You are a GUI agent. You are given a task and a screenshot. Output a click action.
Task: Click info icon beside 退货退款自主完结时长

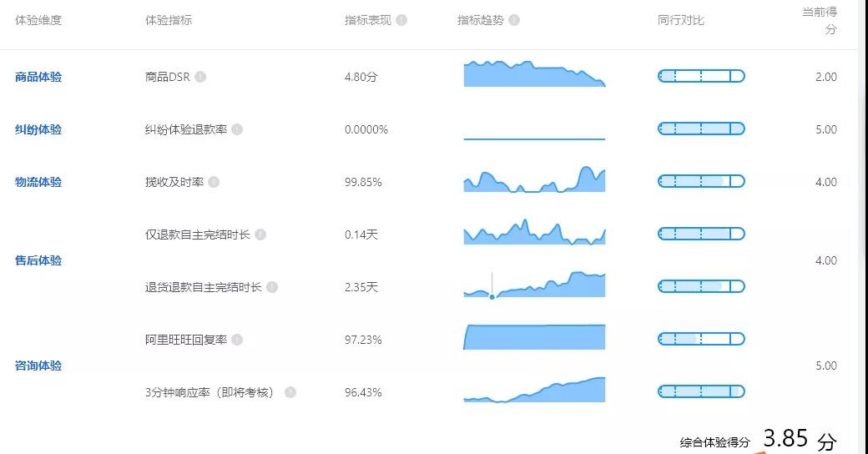click(x=272, y=287)
